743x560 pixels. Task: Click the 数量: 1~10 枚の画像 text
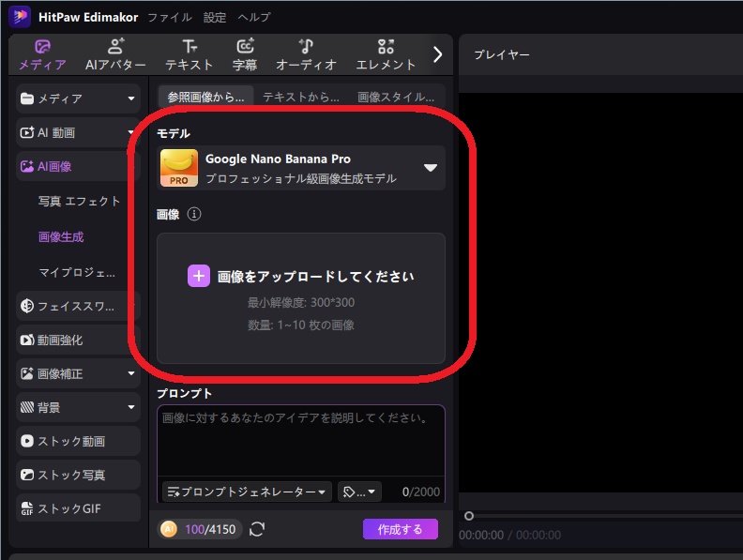(x=301, y=325)
